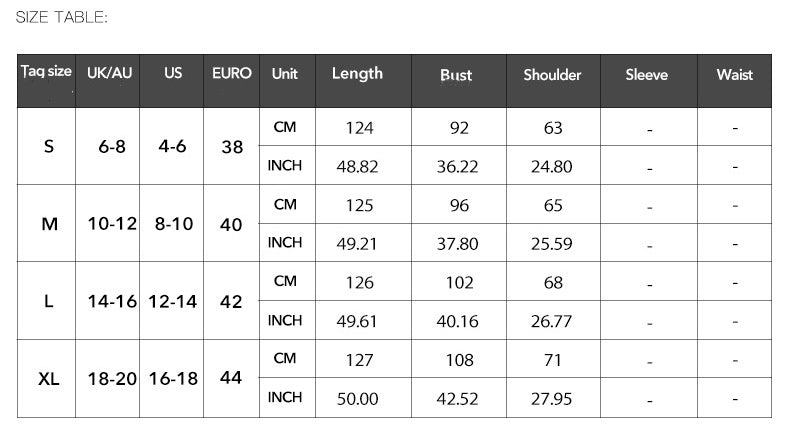Select the Shoulder column header
The image size is (787, 434).
(552, 75)
